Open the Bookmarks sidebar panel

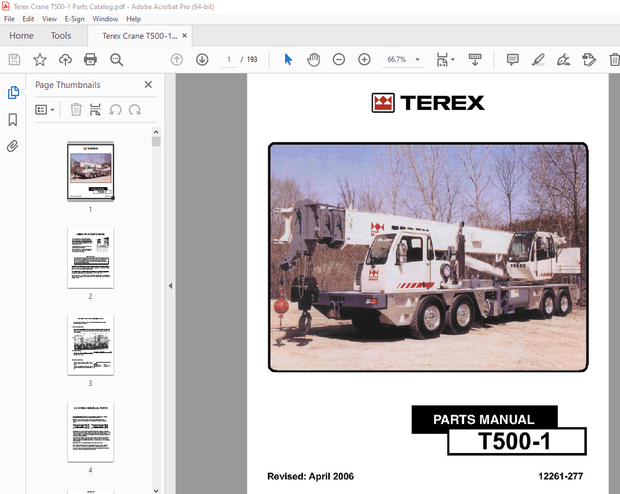[13, 119]
